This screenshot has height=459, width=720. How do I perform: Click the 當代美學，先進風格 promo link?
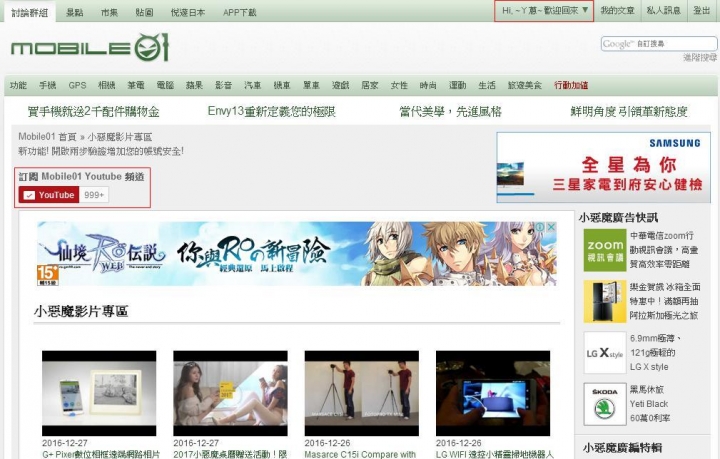[x=450, y=112]
